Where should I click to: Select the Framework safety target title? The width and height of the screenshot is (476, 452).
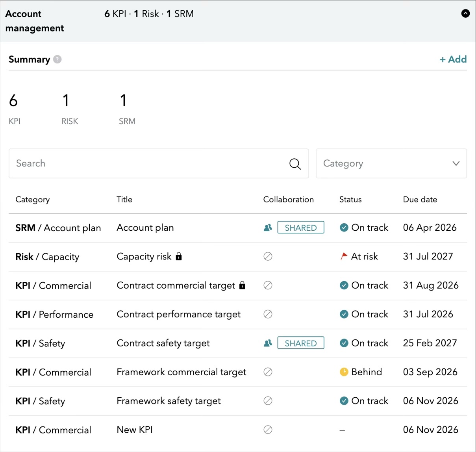pyautogui.click(x=169, y=401)
